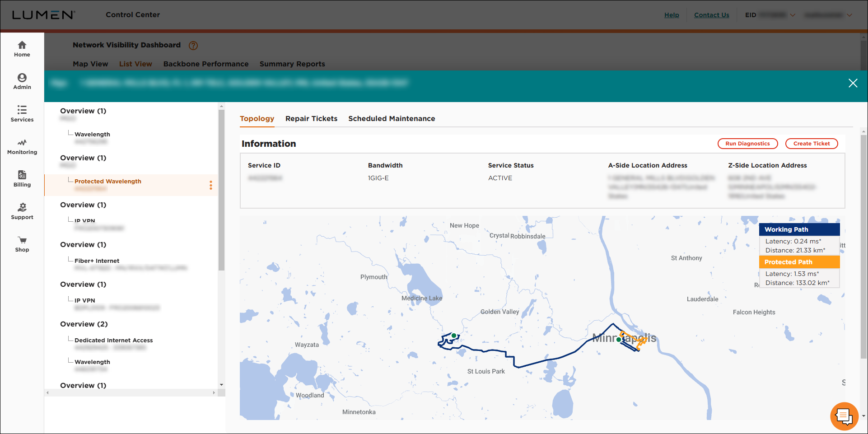Image resolution: width=868 pixels, height=434 pixels.
Task: Open the Contact Us link
Action: click(711, 15)
